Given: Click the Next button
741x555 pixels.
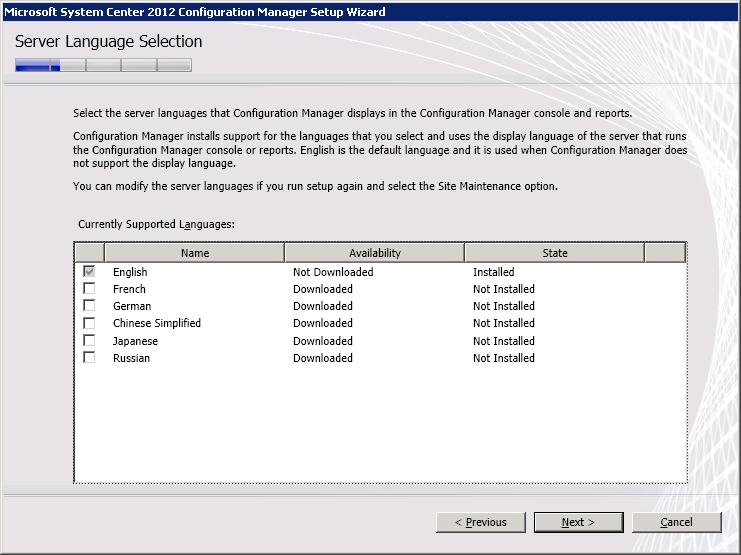Looking at the screenshot, I should 578,522.
